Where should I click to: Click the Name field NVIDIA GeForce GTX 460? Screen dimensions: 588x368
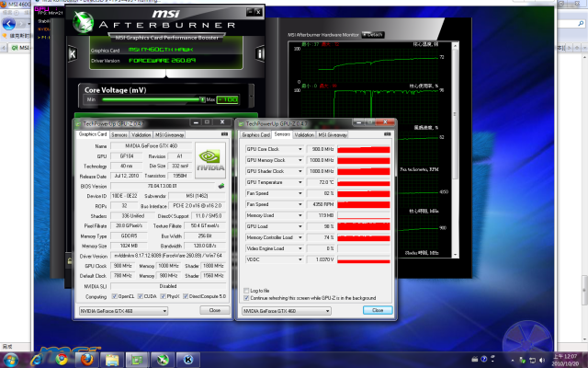click(x=151, y=145)
